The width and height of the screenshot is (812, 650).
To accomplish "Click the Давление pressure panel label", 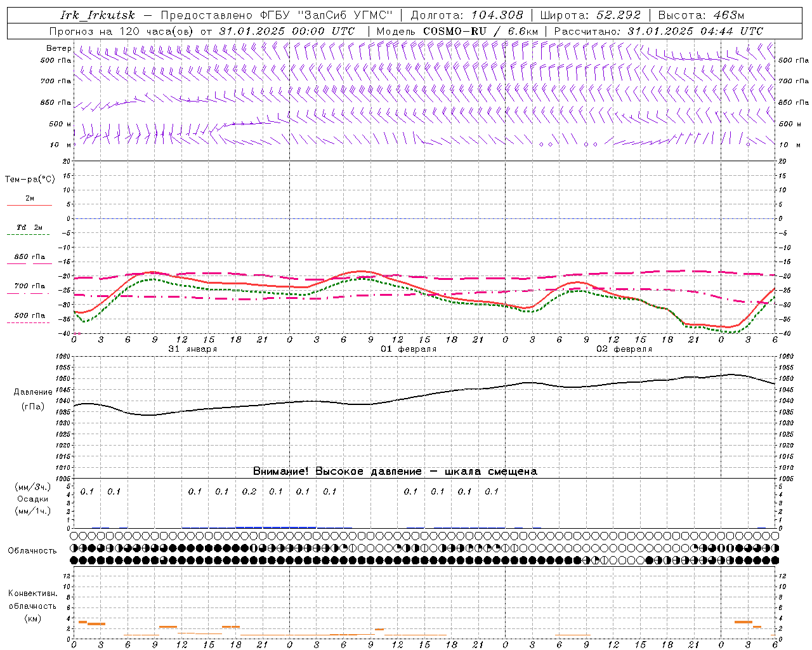I will click(33, 392).
